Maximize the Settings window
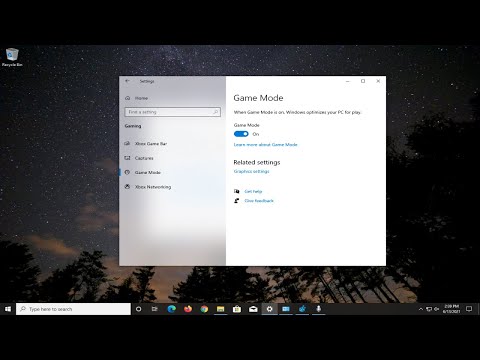The height and width of the screenshot is (360, 480). (x=363, y=81)
